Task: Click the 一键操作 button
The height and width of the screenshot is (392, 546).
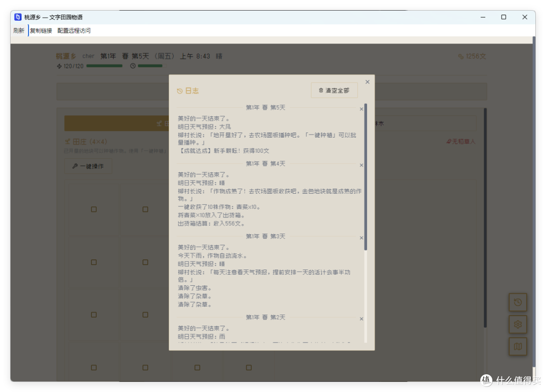Action: (88, 166)
